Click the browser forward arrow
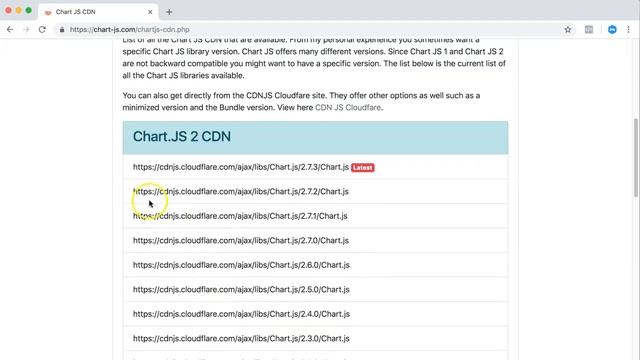 (26, 29)
